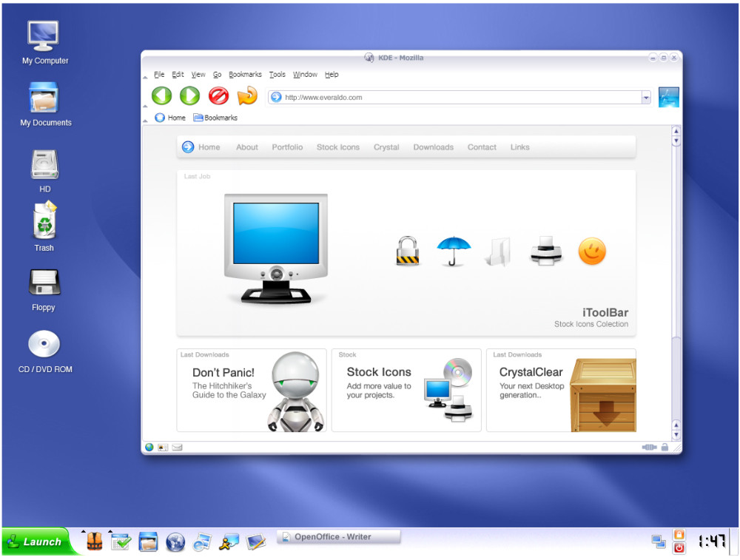Open the CrystalClear desktop download card
Image resolution: width=740 pixels, height=560 pixels.
[x=561, y=390]
